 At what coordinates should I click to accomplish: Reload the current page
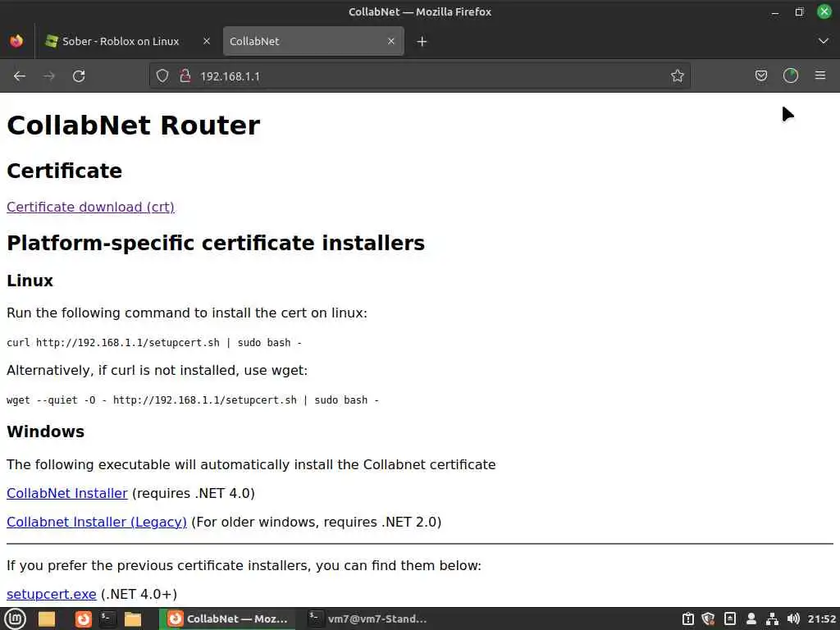(79, 76)
